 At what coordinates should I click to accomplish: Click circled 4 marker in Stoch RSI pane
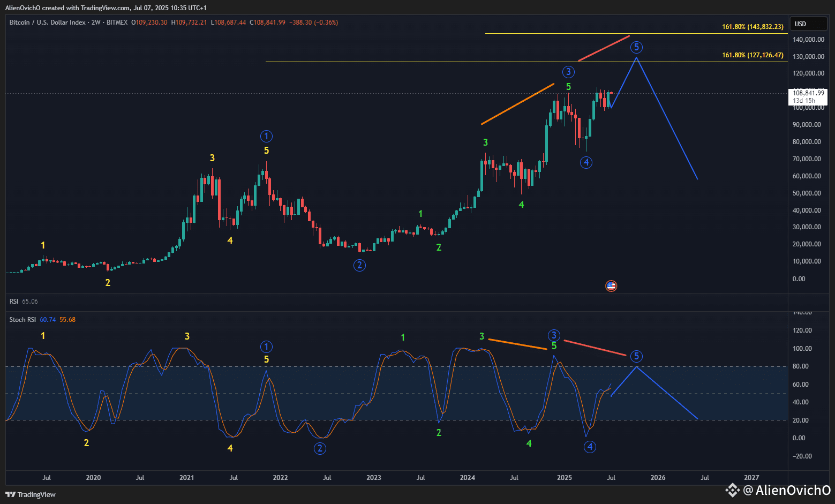[590, 447]
